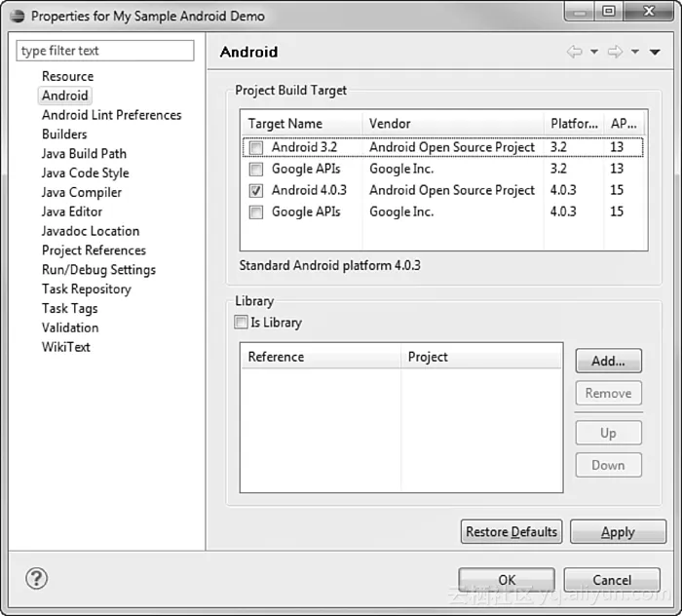The image size is (682, 616).
Task: Sort by Target Name column header
Action: click(301, 124)
